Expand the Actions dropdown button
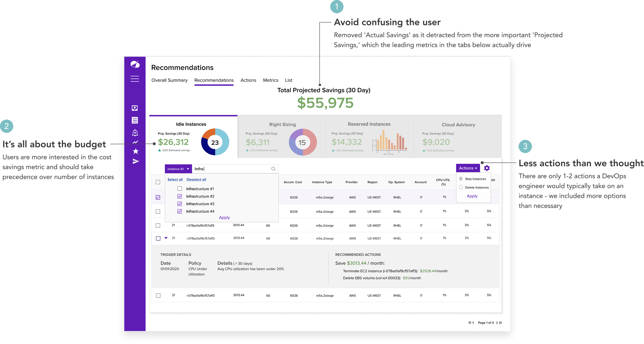The height and width of the screenshot is (344, 644). coord(468,168)
